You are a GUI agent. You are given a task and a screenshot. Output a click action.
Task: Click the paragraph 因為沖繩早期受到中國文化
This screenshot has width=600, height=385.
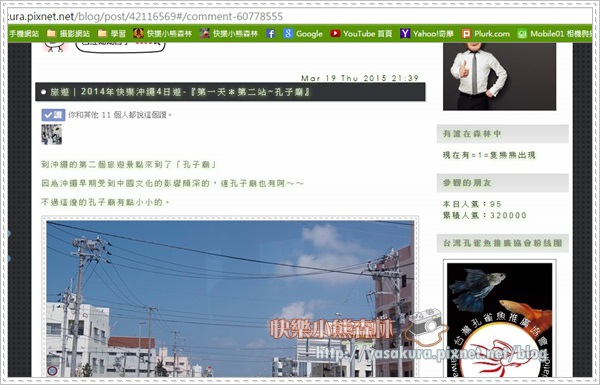[x=173, y=183]
